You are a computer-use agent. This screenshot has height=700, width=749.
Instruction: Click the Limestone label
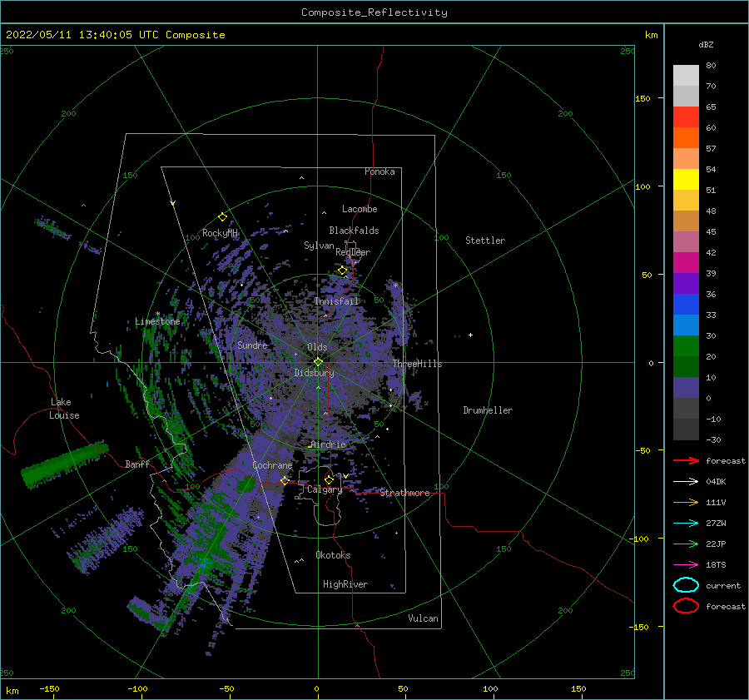click(157, 321)
